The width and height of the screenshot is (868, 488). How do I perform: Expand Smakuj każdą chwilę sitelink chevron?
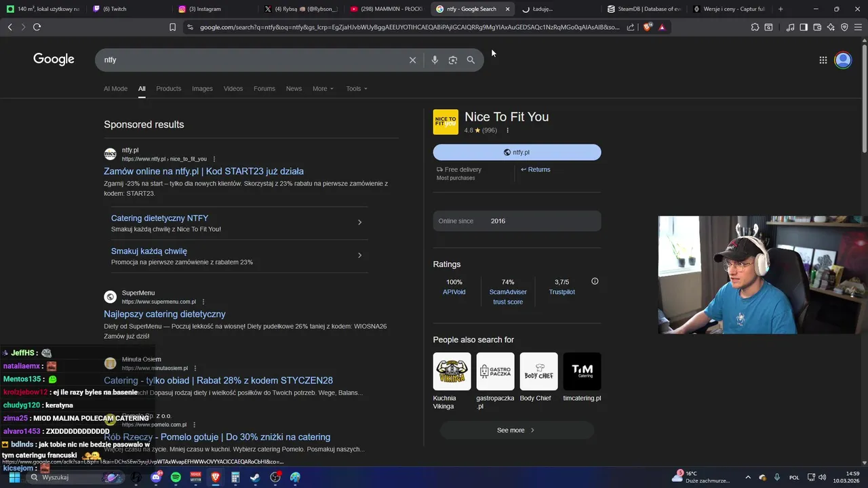point(359,256)
